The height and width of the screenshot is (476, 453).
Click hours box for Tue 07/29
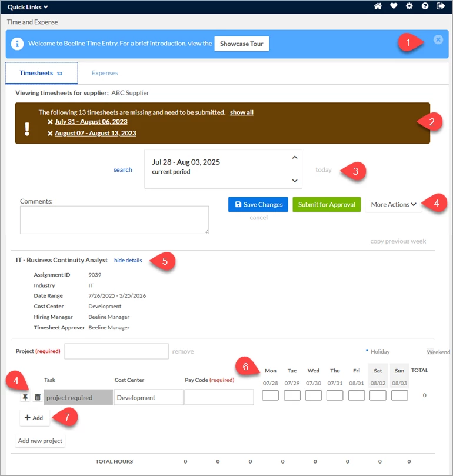pos(292,395)
